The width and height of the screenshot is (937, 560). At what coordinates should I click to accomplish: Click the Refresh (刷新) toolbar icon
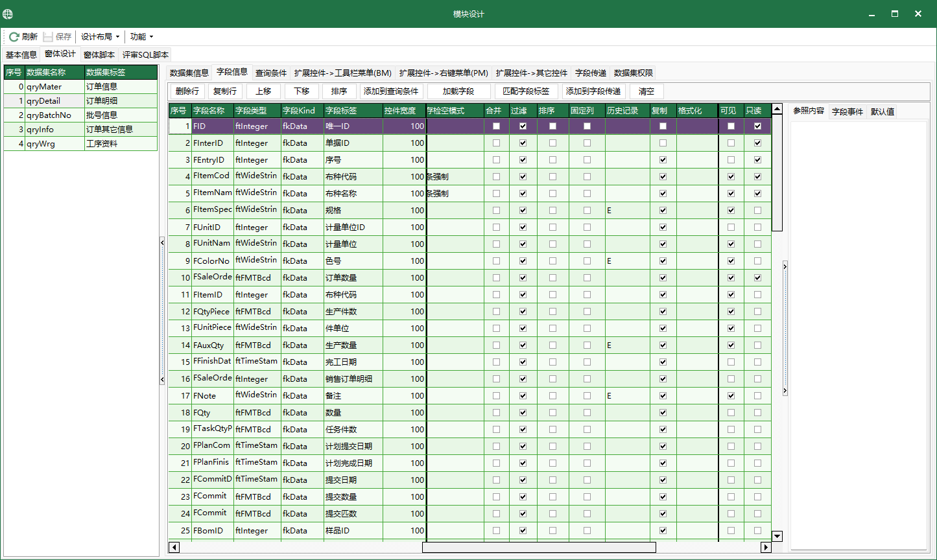(x=14, y=37)
